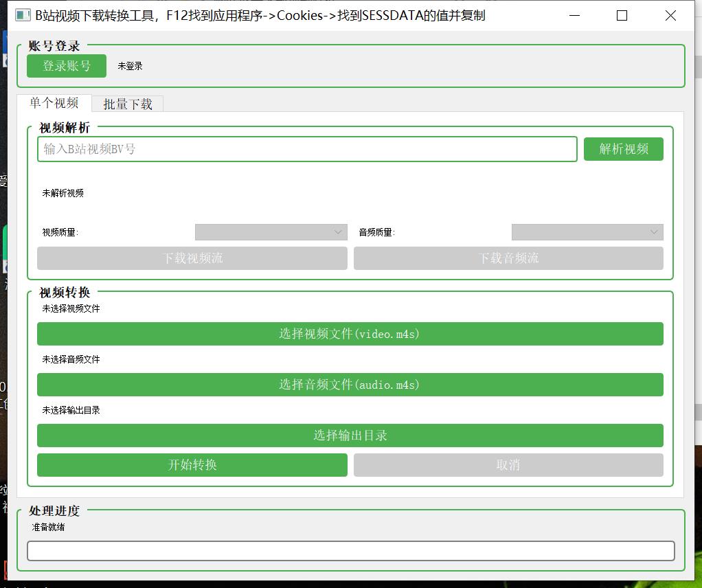Click the 下载音频流 button
Screen dimensions: 702x588
click(508, 258)
